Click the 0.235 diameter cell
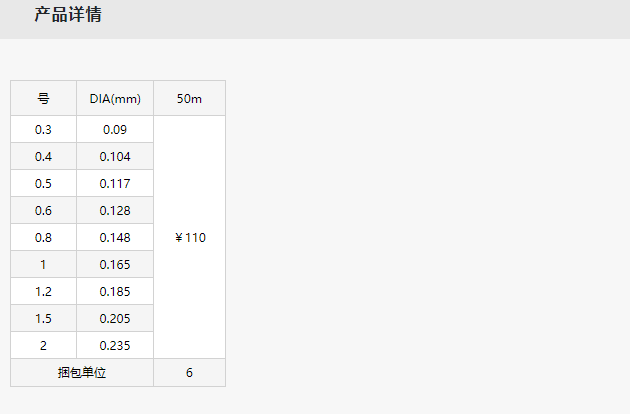The height and width of the screenshot is (414, 630). point(115,345)
